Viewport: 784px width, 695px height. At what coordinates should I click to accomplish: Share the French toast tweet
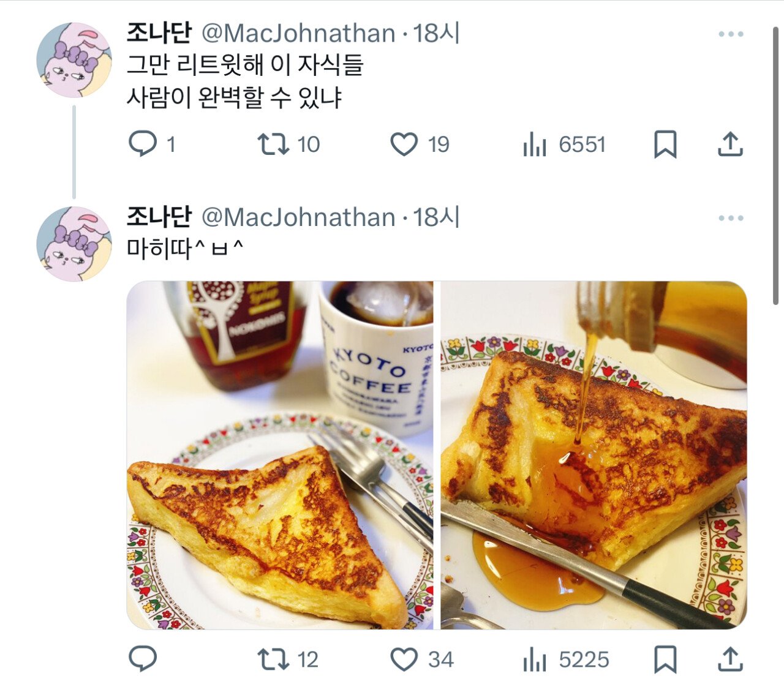click(x=730, y=659)
